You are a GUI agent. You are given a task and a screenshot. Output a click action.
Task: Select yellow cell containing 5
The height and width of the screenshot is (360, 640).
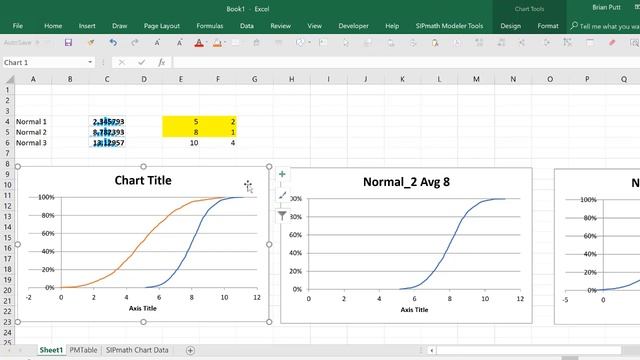(x=181, y=122)
